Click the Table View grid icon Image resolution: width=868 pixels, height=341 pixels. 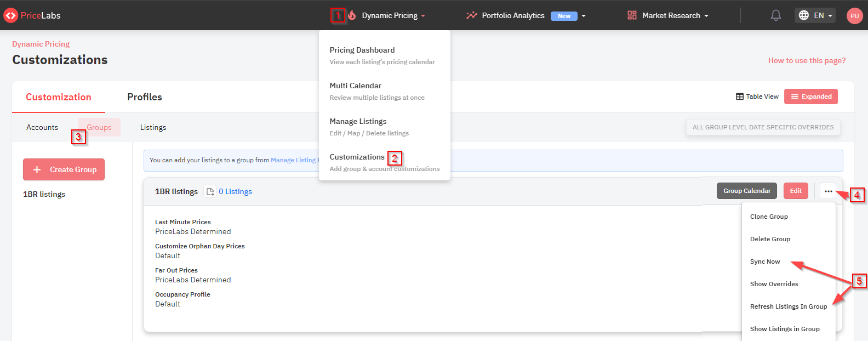pyautogui.click(x=740, y=96)
